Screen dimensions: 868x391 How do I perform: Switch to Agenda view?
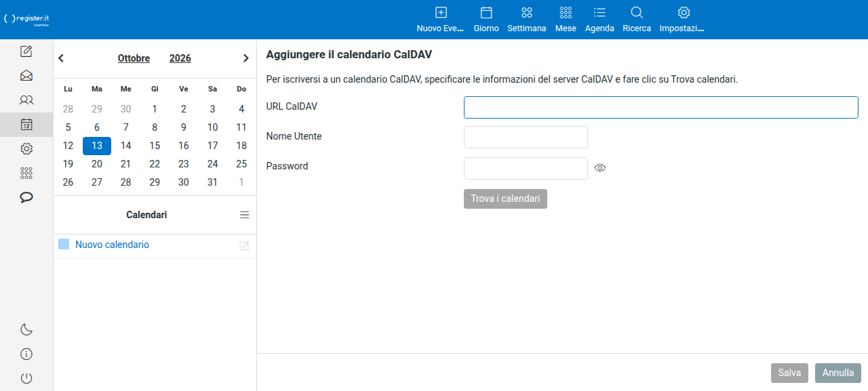pos(599,20)
